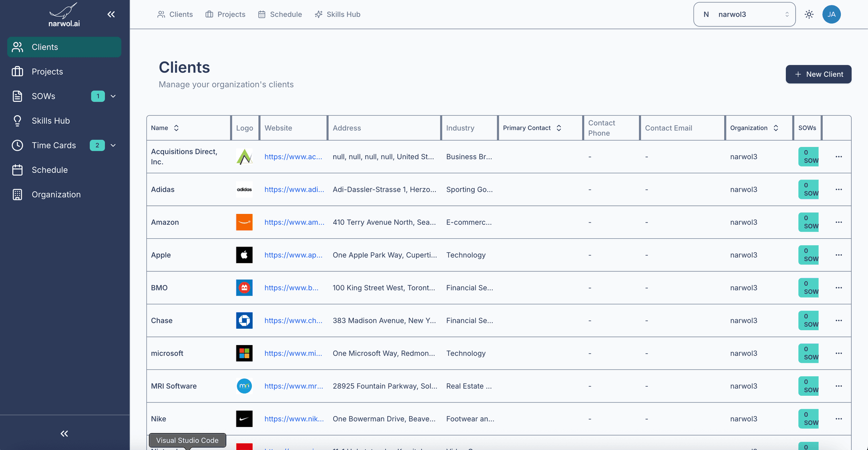868x450 pixels.
Task: Open actions menu for MRI Software row
Action: click(x=839, y=386)
